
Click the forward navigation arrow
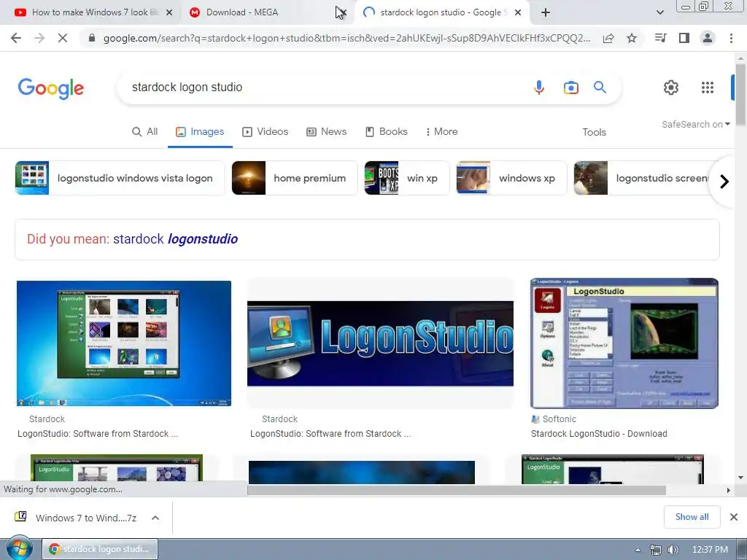click(x=39, y=38)
